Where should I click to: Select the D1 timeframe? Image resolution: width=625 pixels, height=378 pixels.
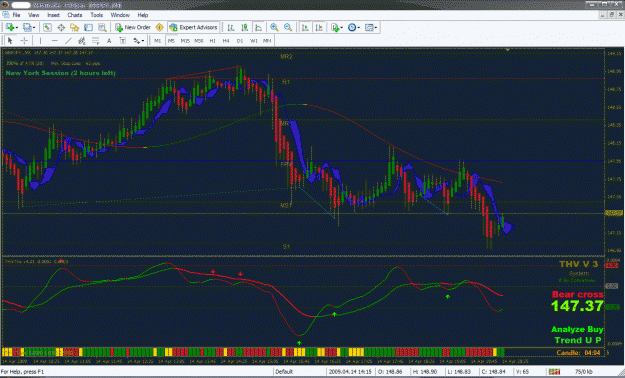pyautogui.click(x=240, y=41)
